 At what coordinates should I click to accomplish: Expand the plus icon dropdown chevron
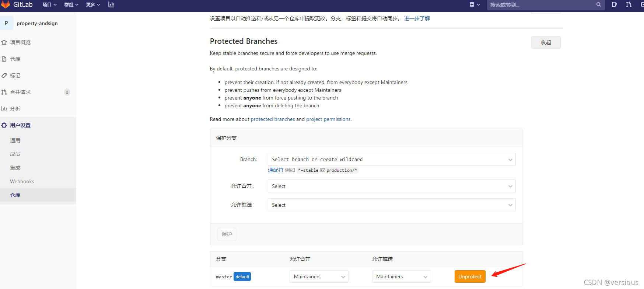tap(479, 5)
